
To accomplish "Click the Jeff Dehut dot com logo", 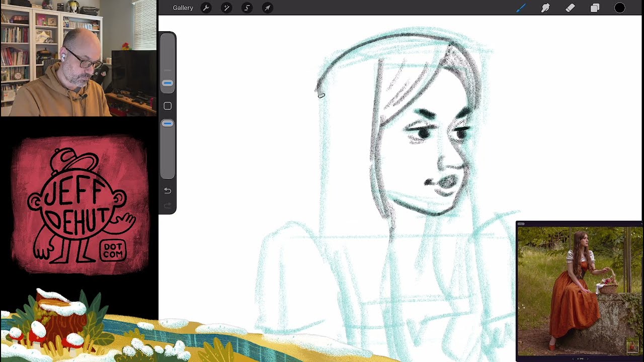I will coord(79,205).
